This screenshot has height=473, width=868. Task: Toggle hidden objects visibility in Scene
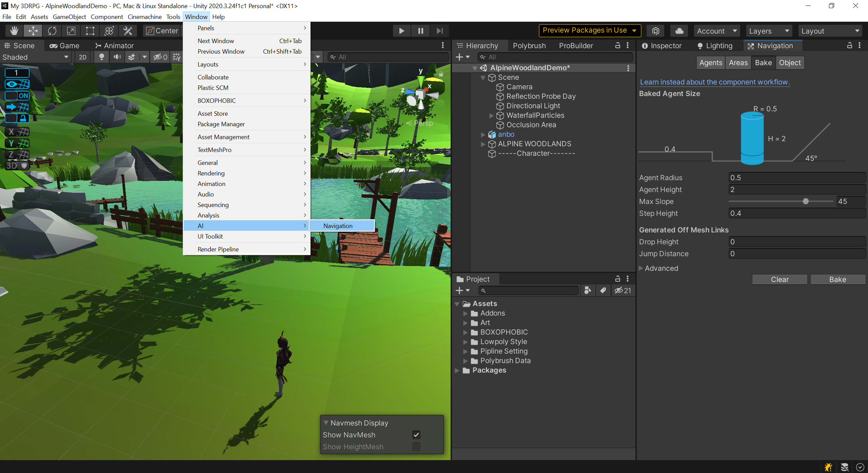[x=160, y=57]
